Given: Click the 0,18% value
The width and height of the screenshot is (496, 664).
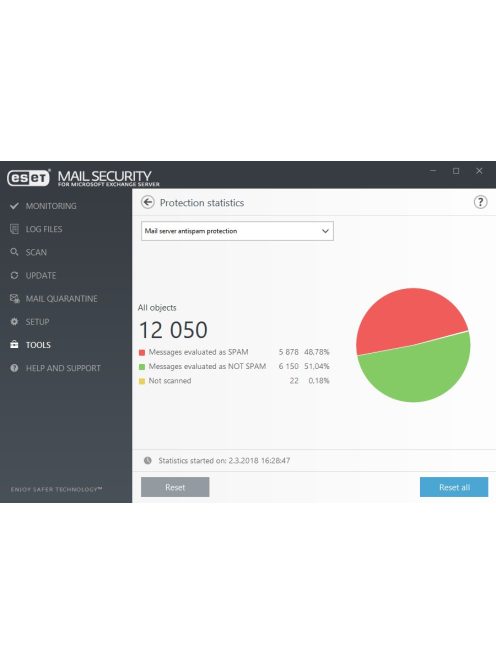Looking at the screenshot, I should coord(319,381).
